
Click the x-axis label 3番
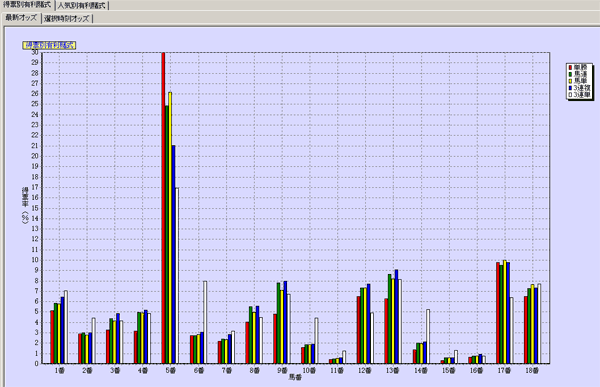[x=115, y=371]
